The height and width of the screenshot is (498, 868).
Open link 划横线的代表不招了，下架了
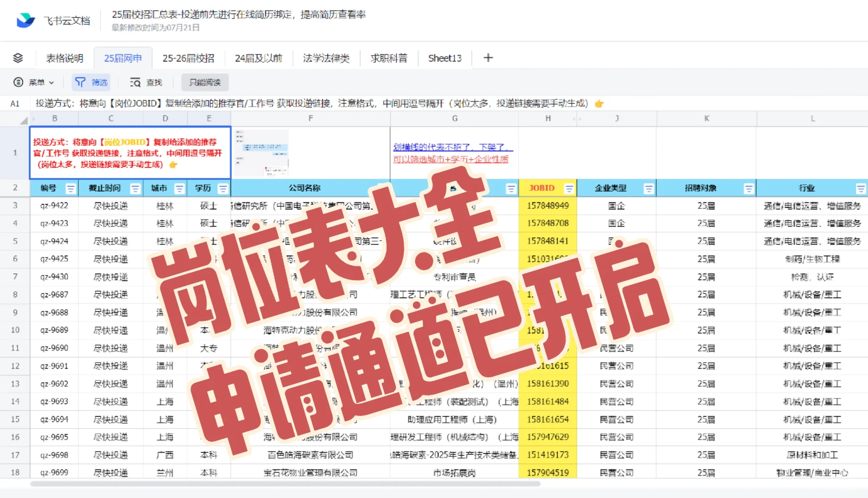[x=453, y=147]
